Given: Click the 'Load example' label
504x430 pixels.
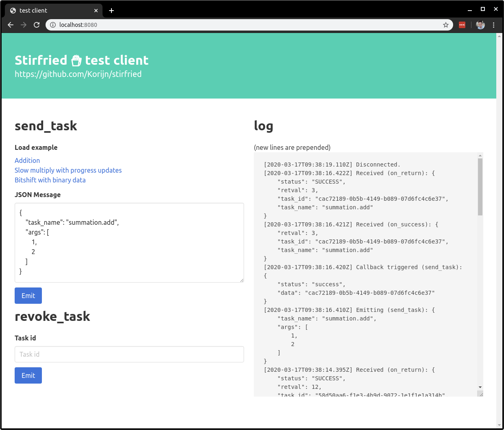Looking at the screenshot, I should [36, 147].
